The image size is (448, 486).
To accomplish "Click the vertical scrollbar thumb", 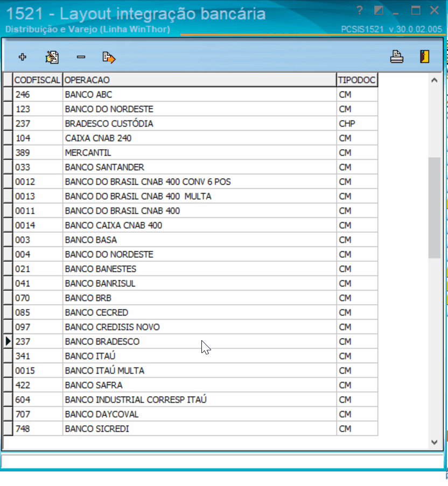I will (x=435, y=208).
